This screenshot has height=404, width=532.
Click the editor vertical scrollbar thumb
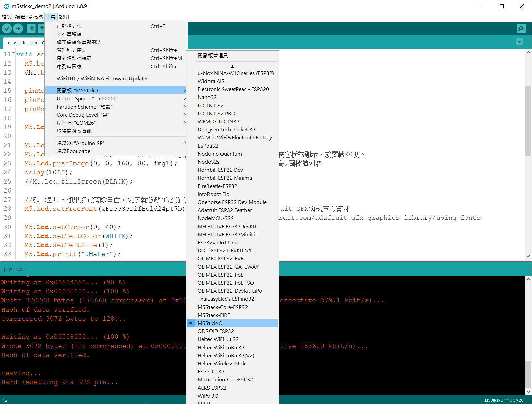click(528, 121)
